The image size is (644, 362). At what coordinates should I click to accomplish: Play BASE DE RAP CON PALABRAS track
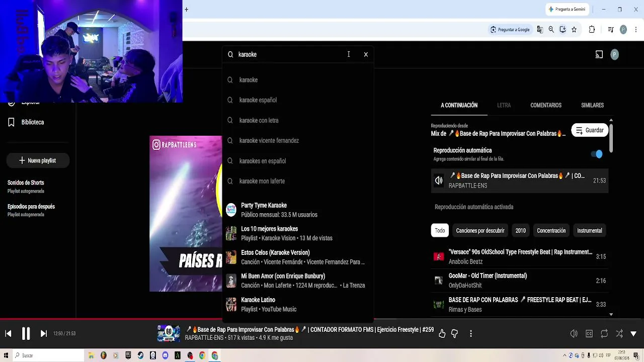520,304
